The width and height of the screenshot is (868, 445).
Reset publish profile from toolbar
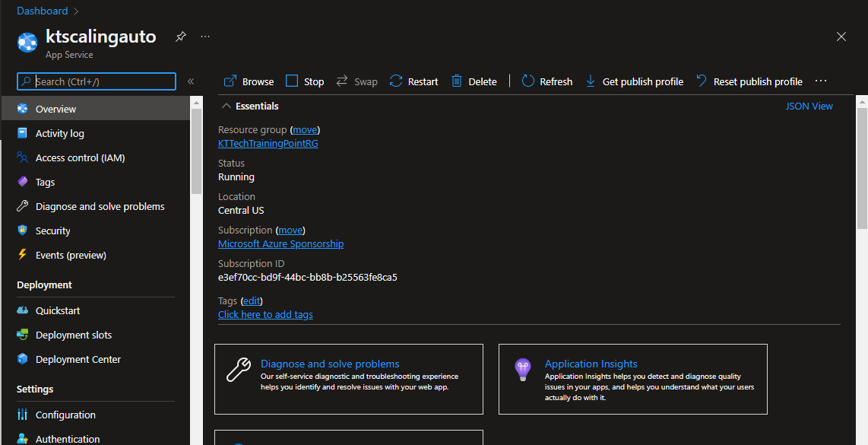[x=749, y=81]
